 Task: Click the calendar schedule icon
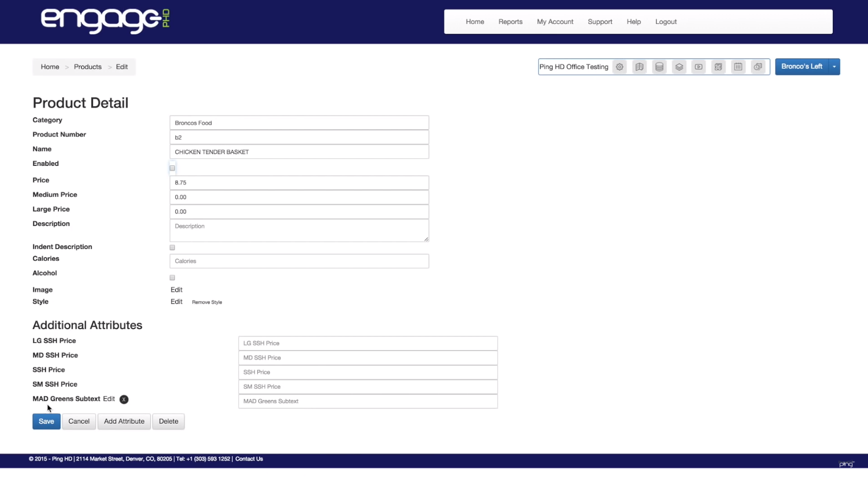[x=738, y=67]
